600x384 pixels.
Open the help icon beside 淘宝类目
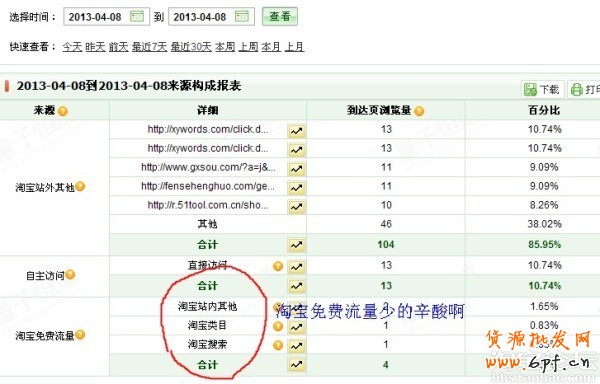pyautogui.click(x=278, y=326)
